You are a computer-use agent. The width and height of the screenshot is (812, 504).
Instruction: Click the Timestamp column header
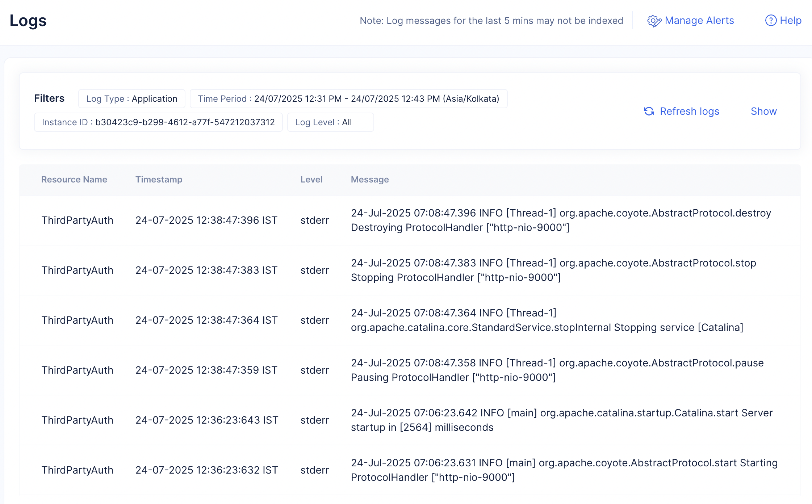(159, 179)
